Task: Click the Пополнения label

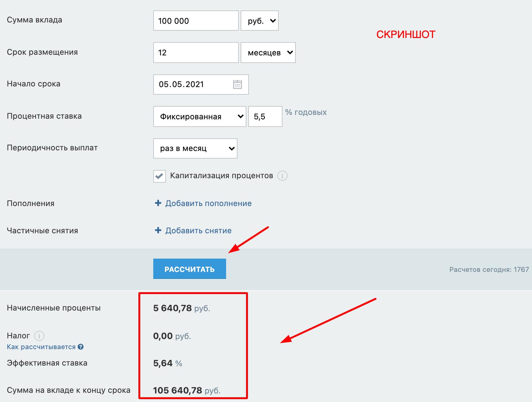Action: (31, 204)
